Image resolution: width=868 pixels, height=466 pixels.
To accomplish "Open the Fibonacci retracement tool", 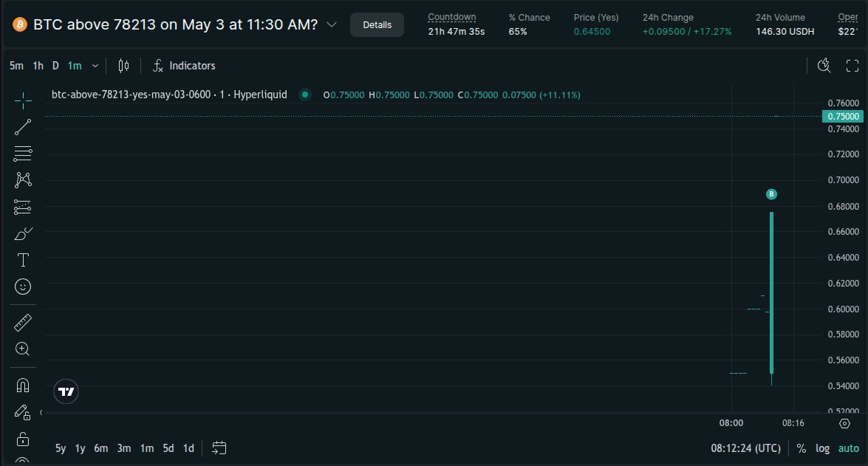I will coord(23,154).
